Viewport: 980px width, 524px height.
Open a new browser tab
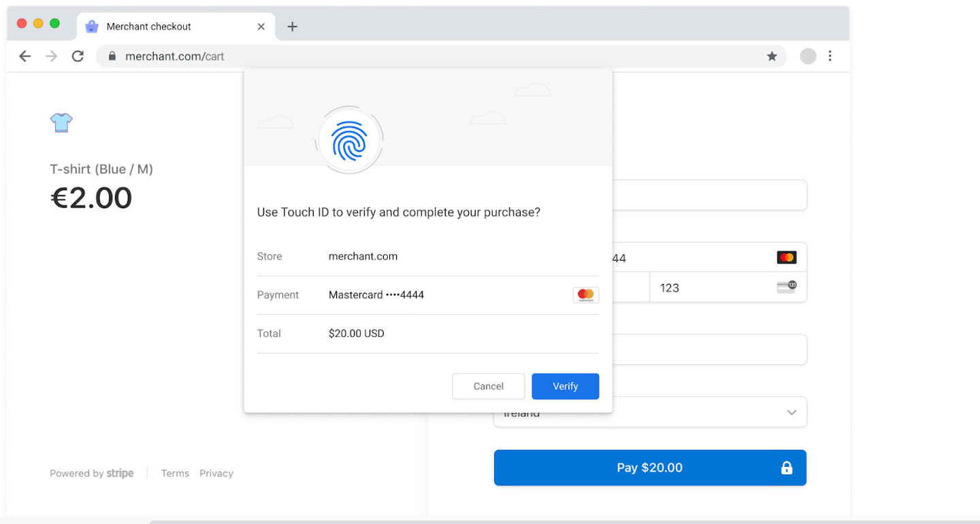point(292,26)
